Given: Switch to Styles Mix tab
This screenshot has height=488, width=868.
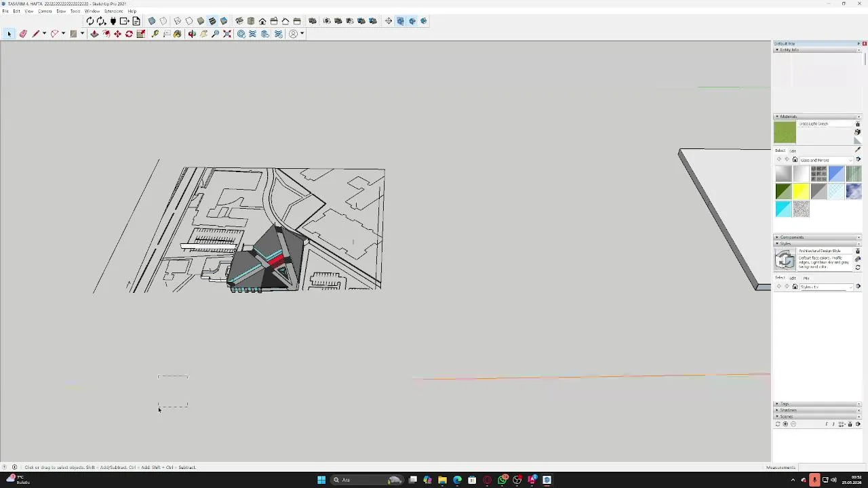Looking at the screenshot, I should click(x=806, y=278).
